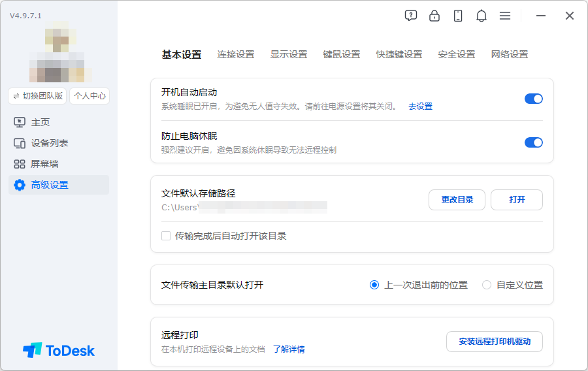The width and height of the screenshot is (588, 371).
Task: Click the 打开 folder button
Action: (517, 200)
